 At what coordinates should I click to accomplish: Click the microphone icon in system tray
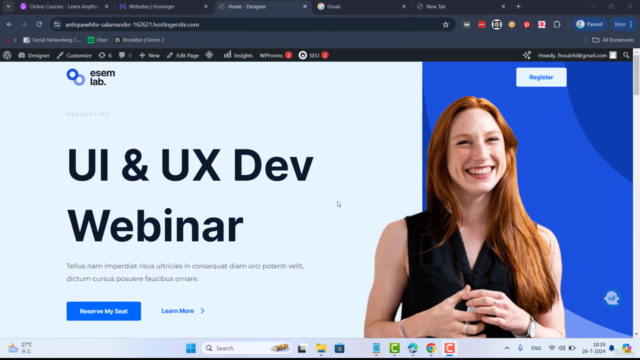tap(520, 348)
